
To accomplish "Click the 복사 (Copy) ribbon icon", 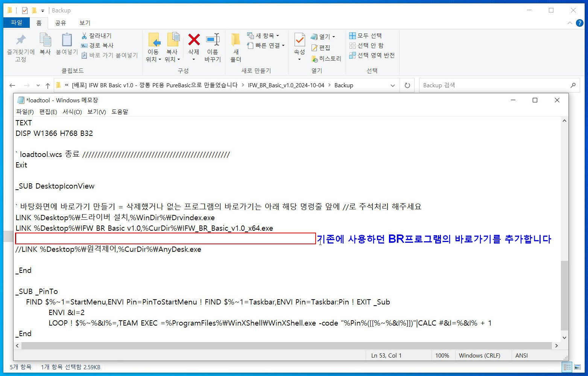I will point(45,44).
